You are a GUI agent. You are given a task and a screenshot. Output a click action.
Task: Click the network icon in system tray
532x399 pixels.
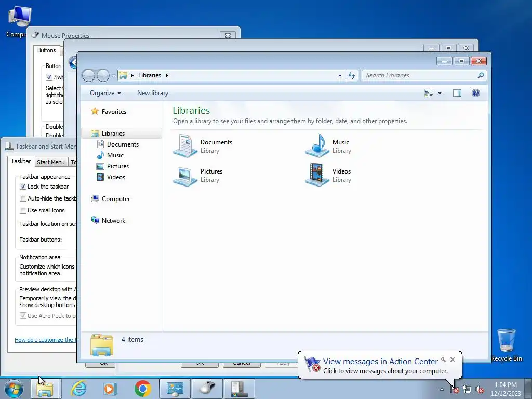tap(467, 390)
